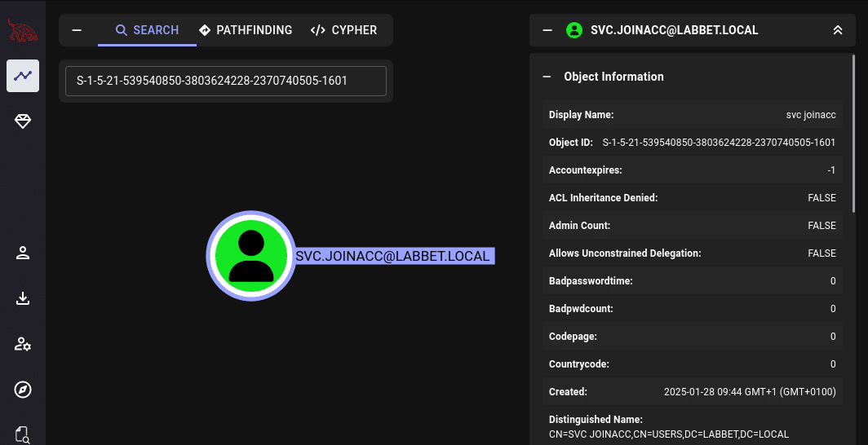
Task: Open the file search docs icon
Action: pyautogui.click(x=23, y=434)
